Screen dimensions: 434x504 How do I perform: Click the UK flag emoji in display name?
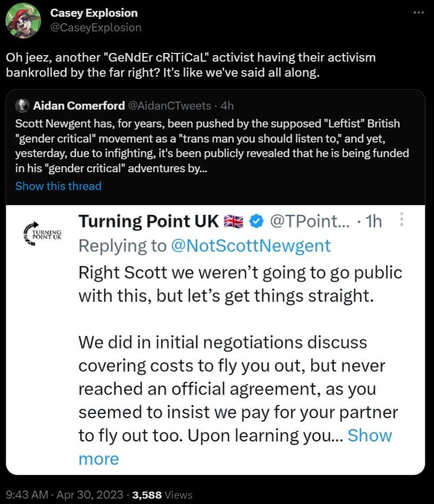click(233, 221)
